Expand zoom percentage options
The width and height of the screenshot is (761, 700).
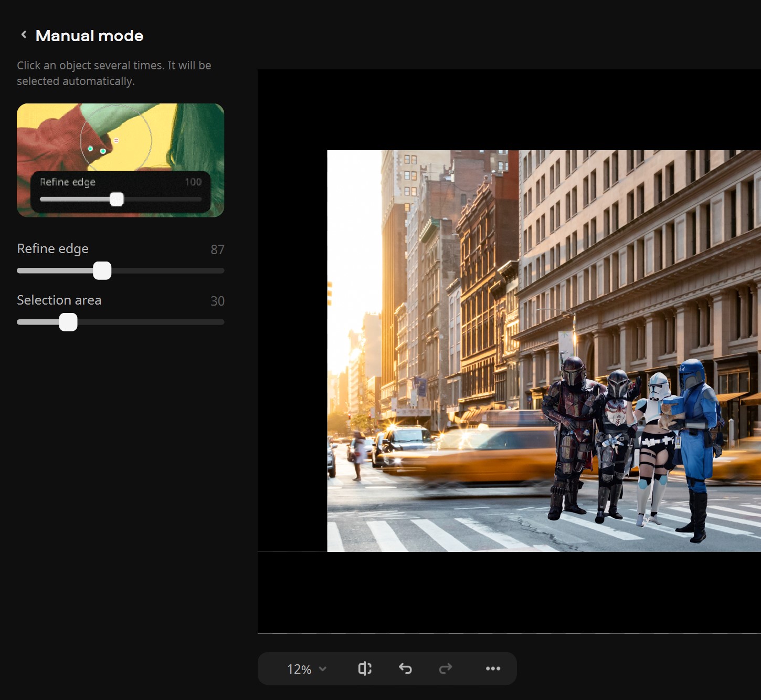306,669
